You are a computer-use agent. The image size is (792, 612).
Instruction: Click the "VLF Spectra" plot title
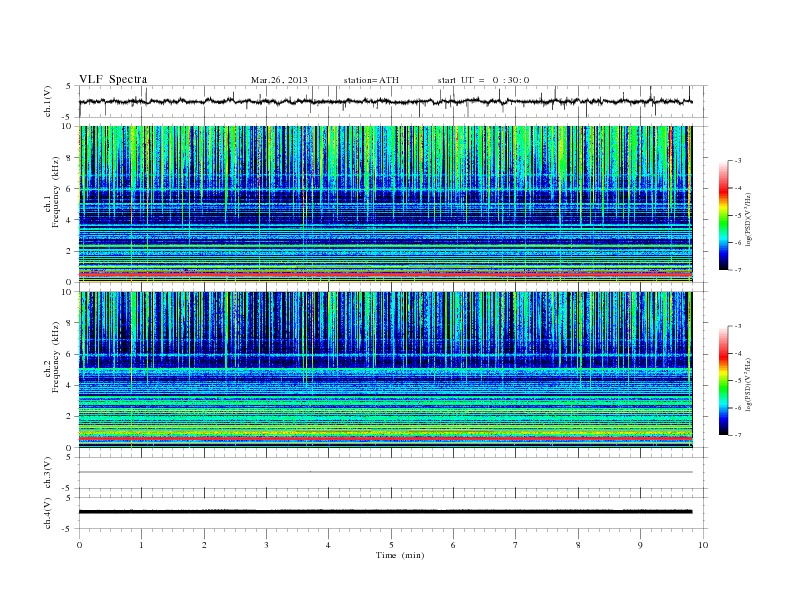coord(113,79)
